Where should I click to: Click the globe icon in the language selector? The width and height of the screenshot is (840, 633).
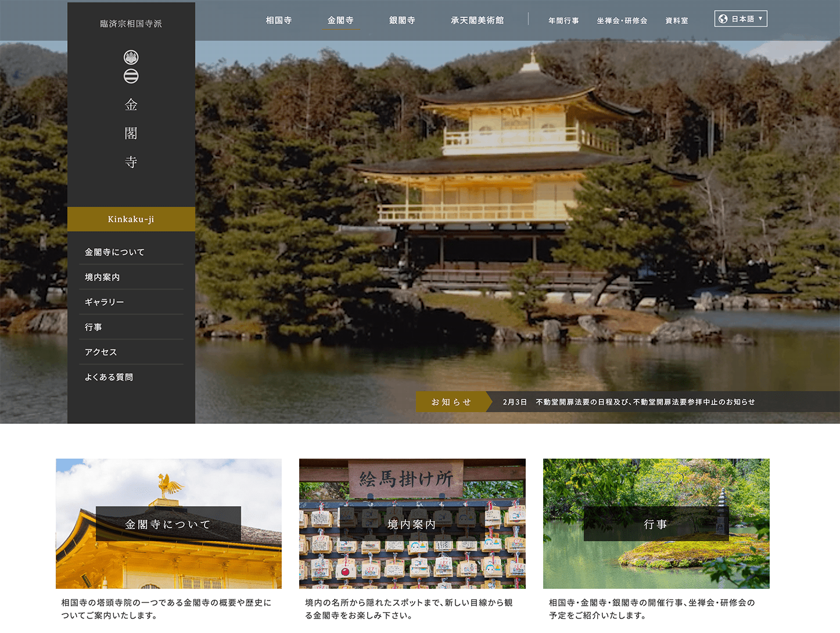tap(723, 19)
